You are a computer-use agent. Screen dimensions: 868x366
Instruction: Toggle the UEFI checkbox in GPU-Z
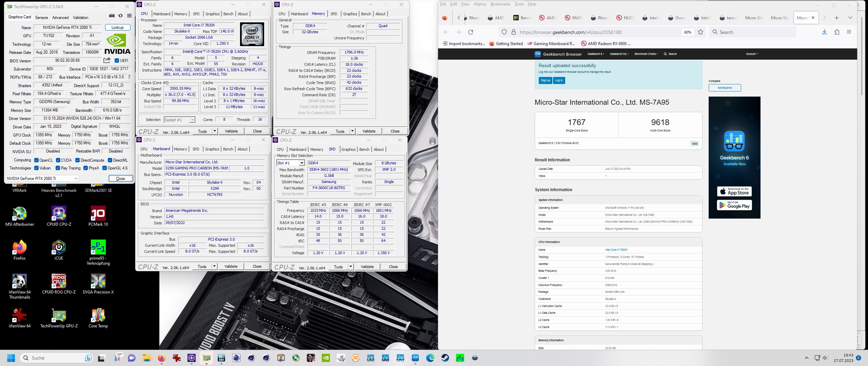(x=117, y=61)
